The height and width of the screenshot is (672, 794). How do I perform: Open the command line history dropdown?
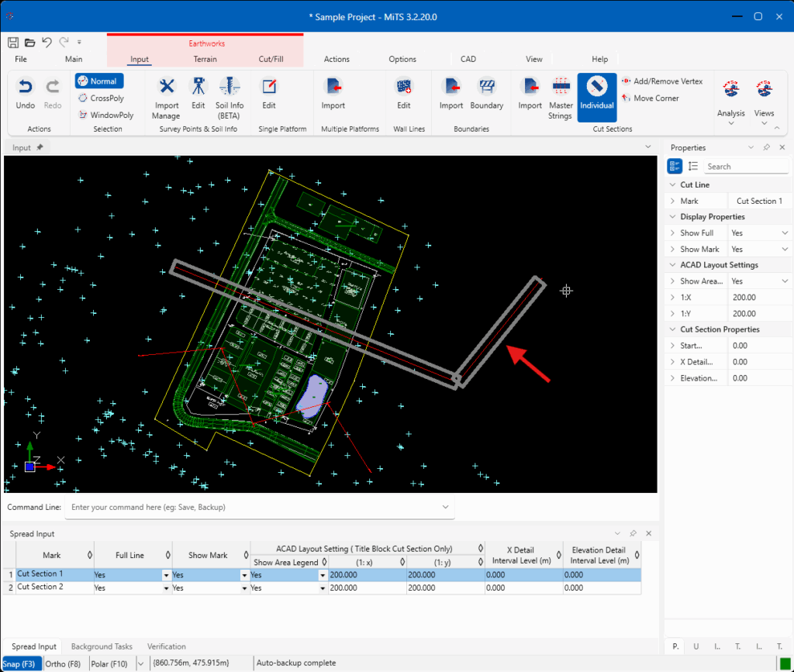coord(445,507)
